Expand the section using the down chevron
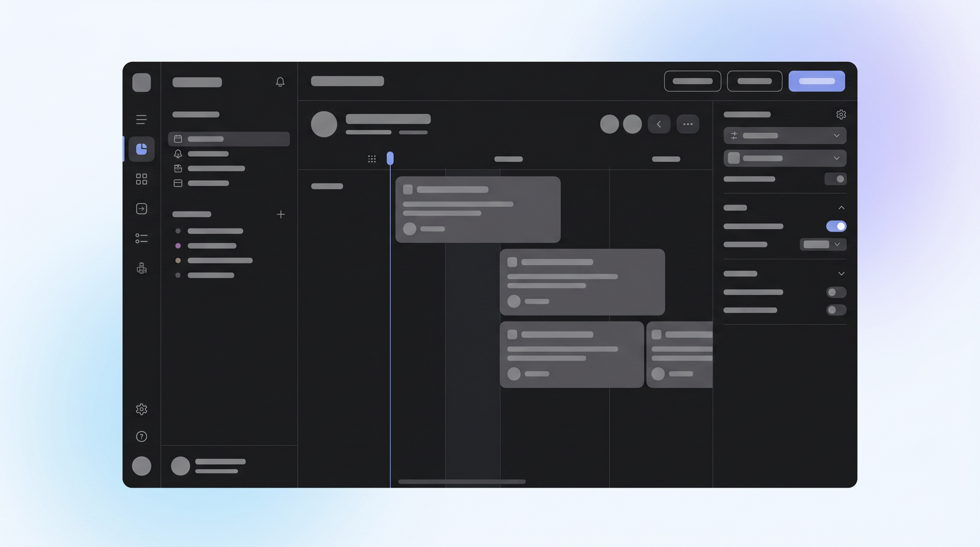Viewport: 980px width, 547px height. pos(841,274)
